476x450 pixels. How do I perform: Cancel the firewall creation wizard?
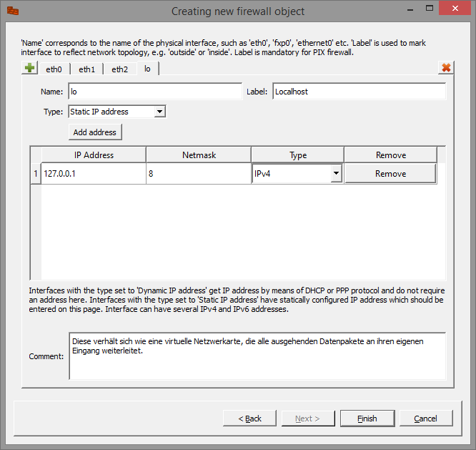coord(425,419)
